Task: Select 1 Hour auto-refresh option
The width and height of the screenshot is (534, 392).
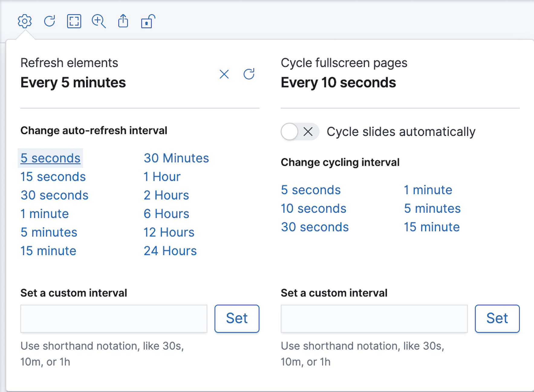Action: [162, 177]
